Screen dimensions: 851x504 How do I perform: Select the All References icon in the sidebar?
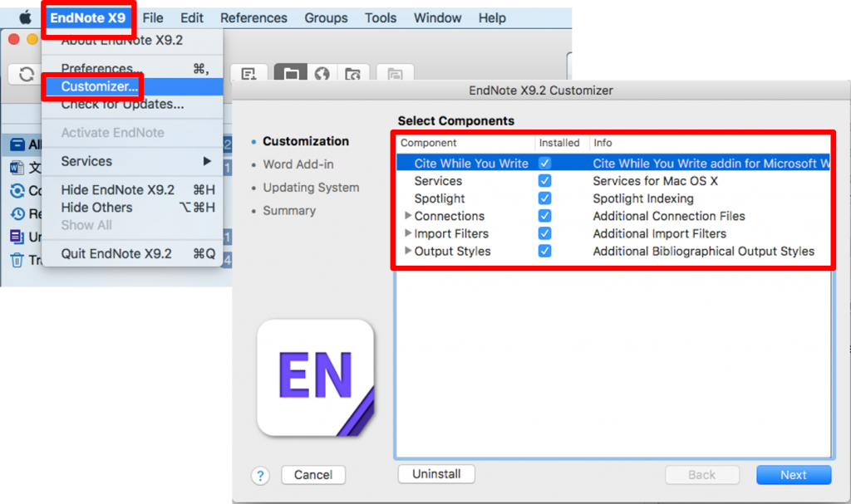click(17, 144)
